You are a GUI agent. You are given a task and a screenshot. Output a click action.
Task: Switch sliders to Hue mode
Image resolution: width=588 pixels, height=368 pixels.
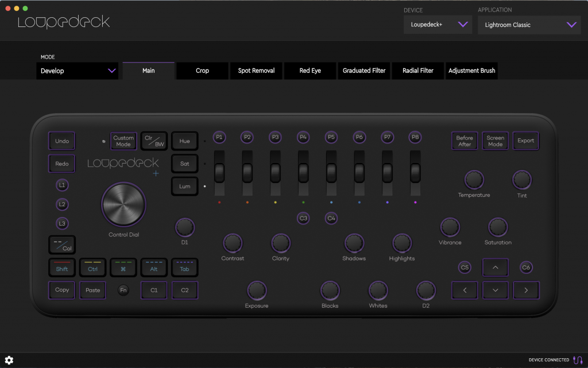click(184, 141)
